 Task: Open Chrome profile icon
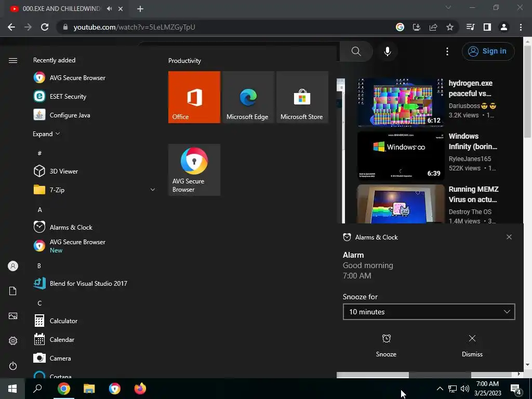tap(503, 27)
